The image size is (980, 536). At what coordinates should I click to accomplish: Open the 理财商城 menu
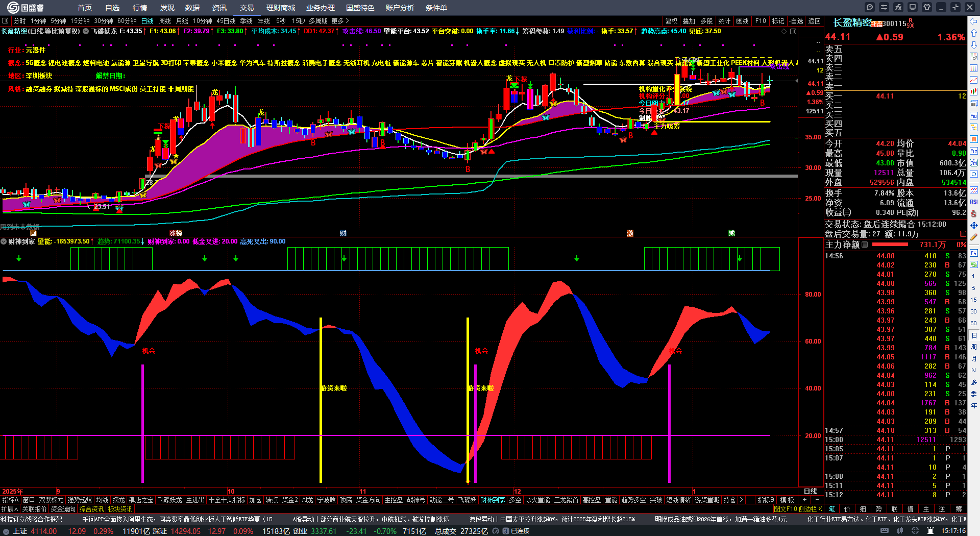(x=281, y=8)
